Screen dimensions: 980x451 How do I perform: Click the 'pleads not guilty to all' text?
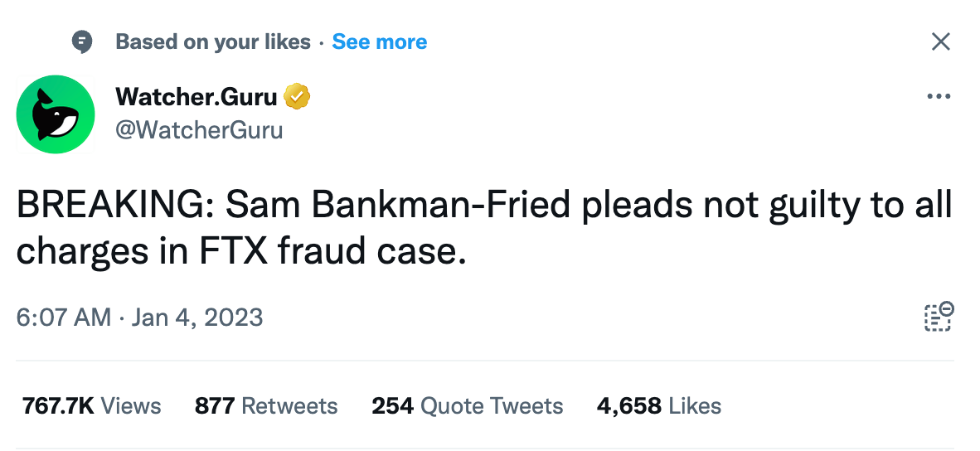[767, 206]
